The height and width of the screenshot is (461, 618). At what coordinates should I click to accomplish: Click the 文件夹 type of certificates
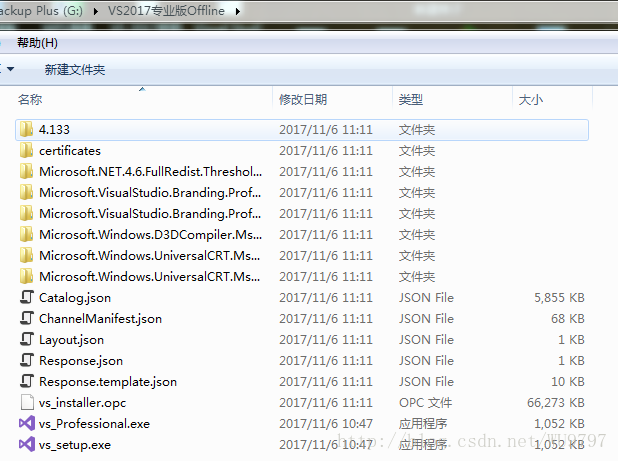[417, 151]
